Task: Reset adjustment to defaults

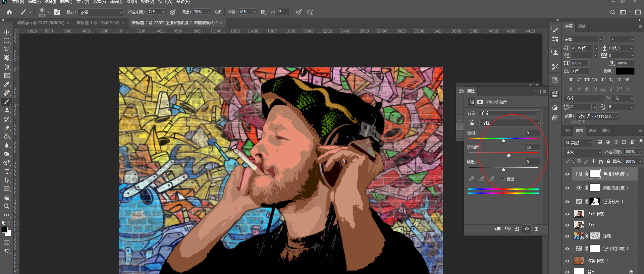Action: [x=517, y=229]
